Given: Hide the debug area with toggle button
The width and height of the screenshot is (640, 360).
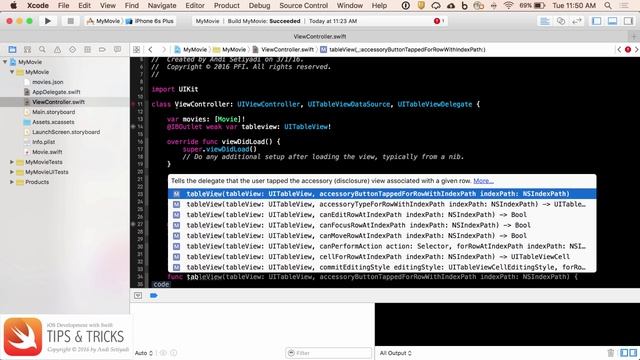Looking at the screenshot, I should pyautogui.click(x=138, y=295).
